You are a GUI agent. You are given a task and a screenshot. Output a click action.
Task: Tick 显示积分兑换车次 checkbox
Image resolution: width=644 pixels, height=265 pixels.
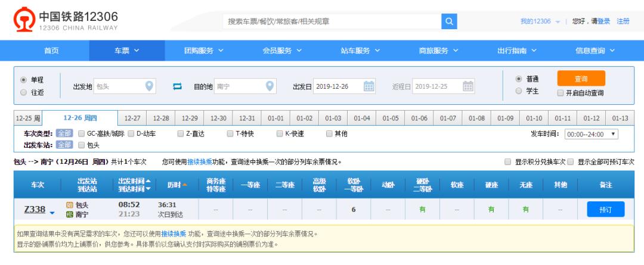[508, 161]
